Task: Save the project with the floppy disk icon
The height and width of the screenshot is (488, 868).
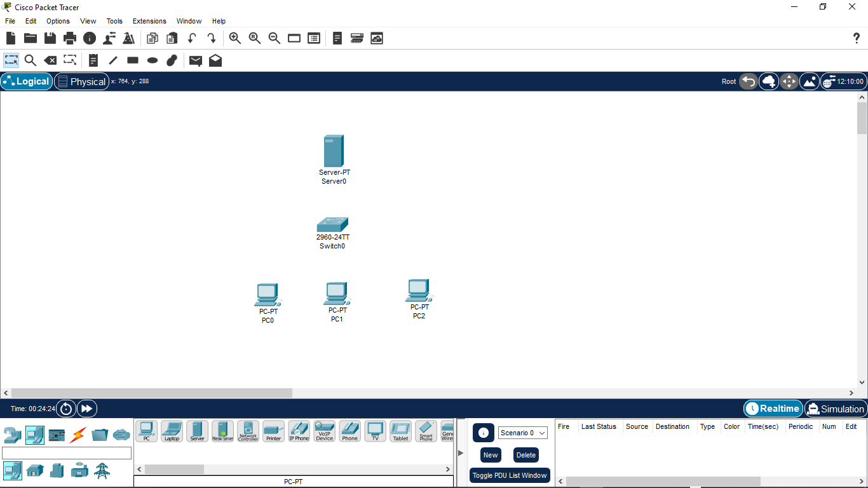Action: pos(50,38)
